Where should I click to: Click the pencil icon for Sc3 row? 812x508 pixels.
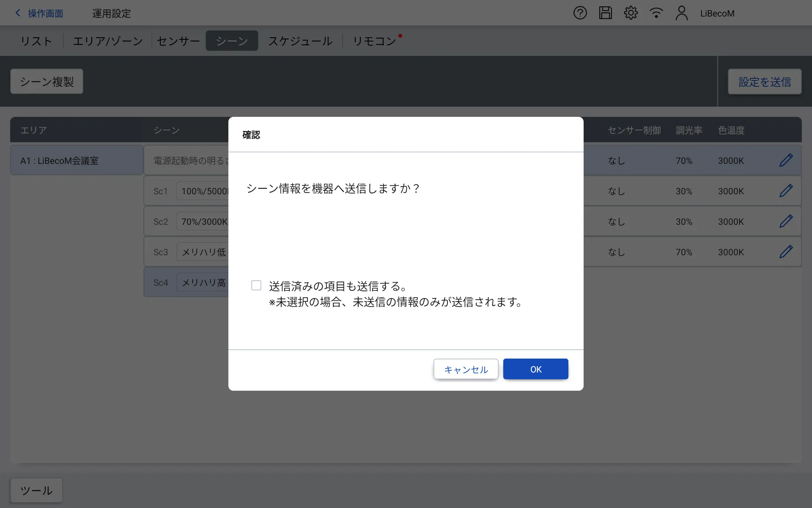(x=786, y=252)
